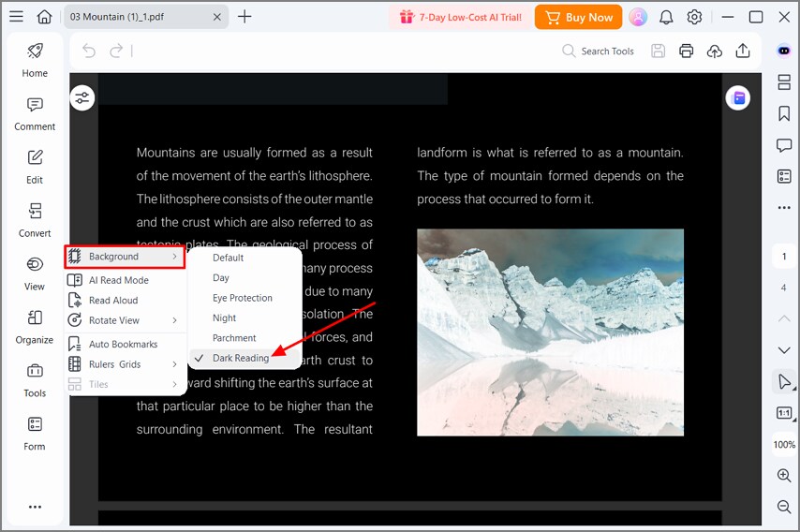Open the bookmarks panel
This screenshot has height=532, width=800.
click(x=784, y=113)
